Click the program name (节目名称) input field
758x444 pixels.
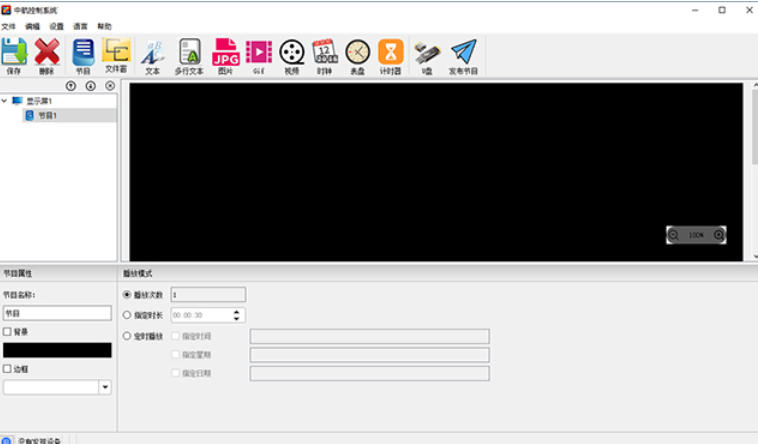click(x=57, y=313)
